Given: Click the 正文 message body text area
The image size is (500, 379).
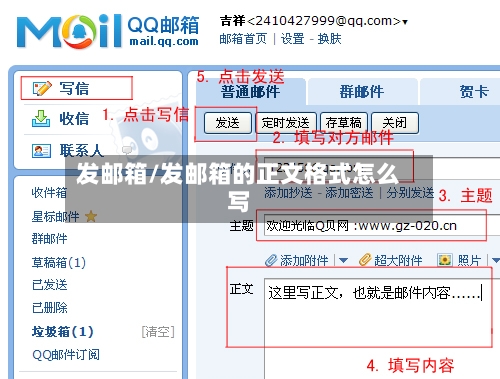Looking at the screenshot, I should [382, 328].
